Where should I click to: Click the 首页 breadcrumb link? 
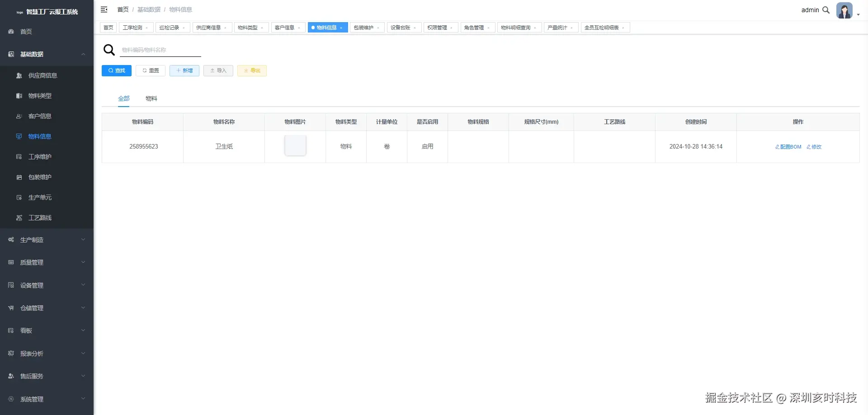[x=123, y=9]
